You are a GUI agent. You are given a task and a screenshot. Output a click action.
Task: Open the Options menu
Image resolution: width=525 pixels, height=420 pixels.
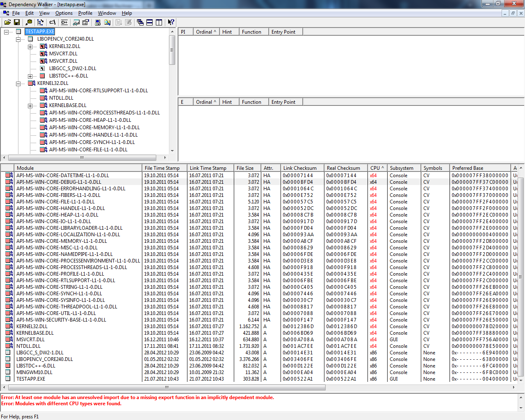(x=64, y=13)
